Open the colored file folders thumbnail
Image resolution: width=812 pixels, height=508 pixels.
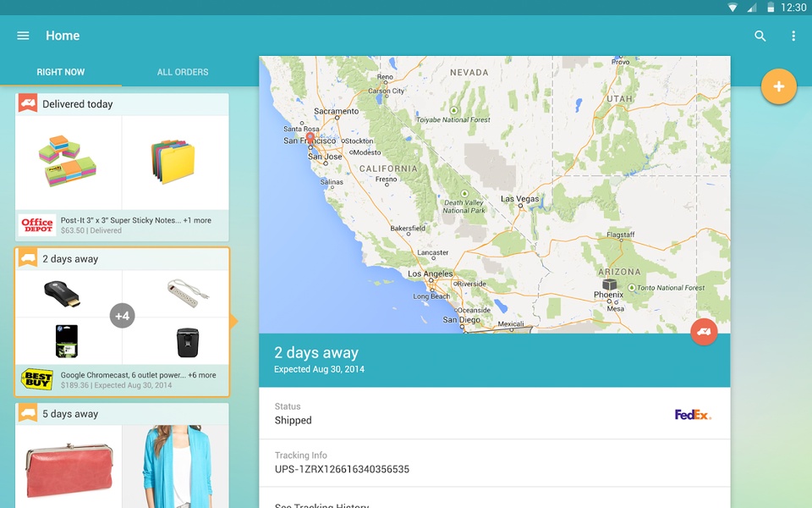173,161
